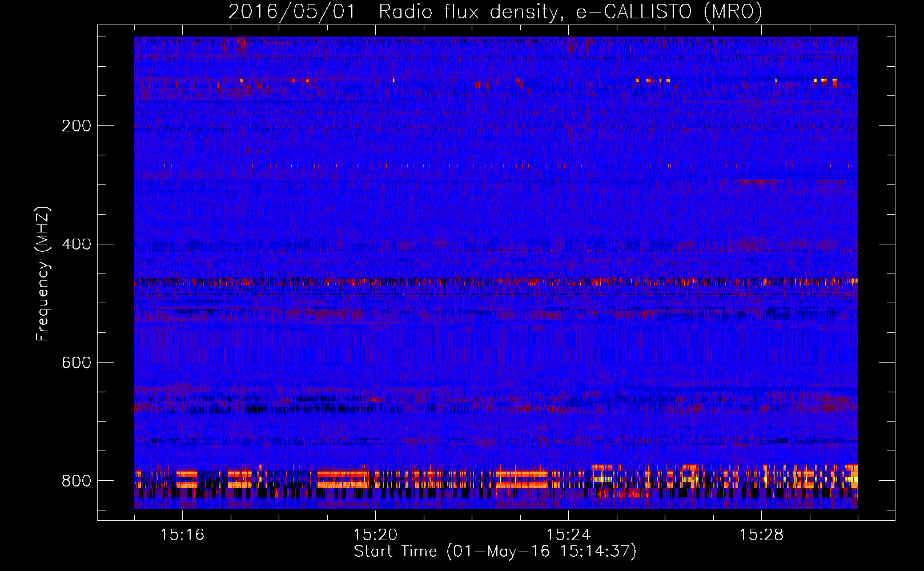Click the 15:24 time tick label
The width and height of the screenshot is (924, 571).
point(568,534)
